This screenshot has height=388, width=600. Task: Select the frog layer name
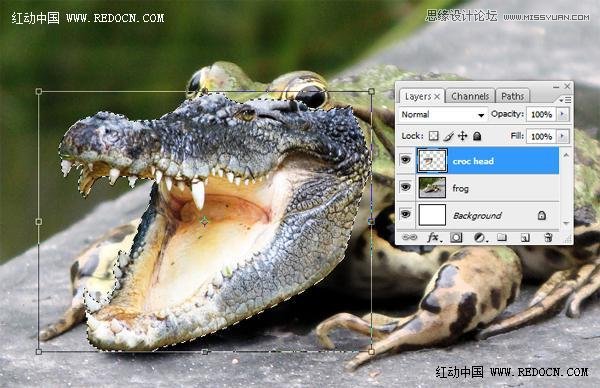[460, 189]
